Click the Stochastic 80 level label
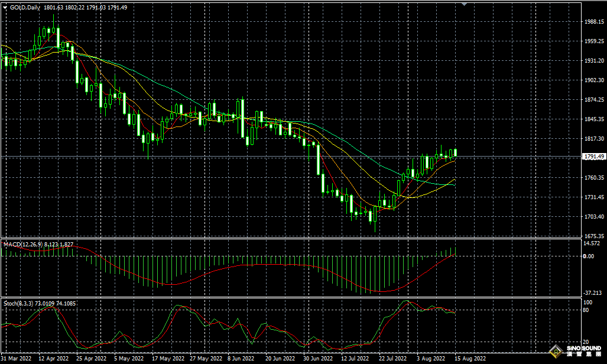This screenshot has height=364, width=607. 587,310
